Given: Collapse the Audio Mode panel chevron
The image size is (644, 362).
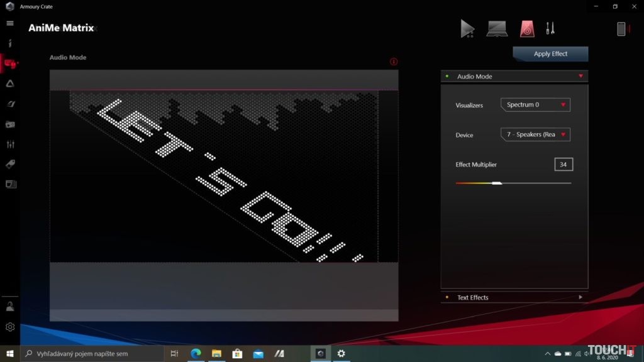Looking at the screenshot, I should [x=581, y=76].
